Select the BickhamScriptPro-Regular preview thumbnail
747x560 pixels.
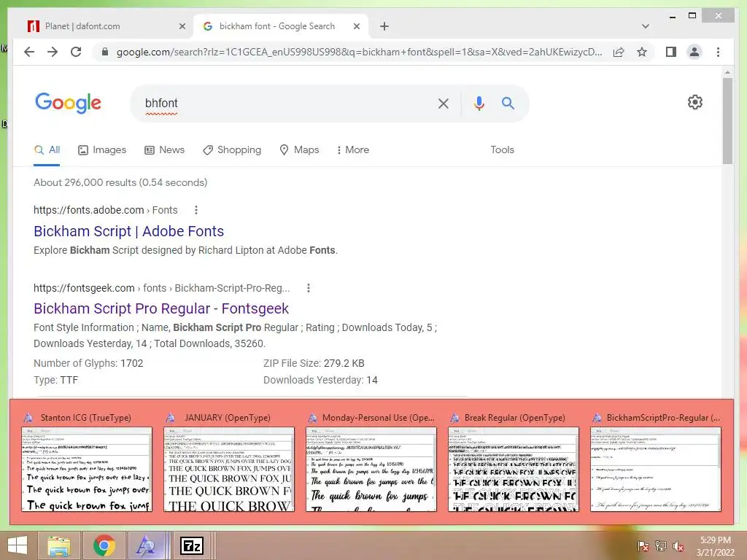point(656,469)
